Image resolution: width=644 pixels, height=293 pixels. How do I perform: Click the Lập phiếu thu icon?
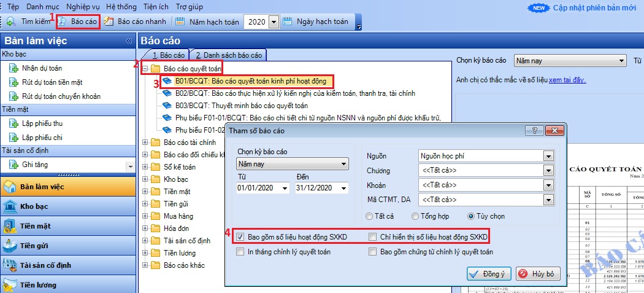pyautogui.click(x=14, y=123)
